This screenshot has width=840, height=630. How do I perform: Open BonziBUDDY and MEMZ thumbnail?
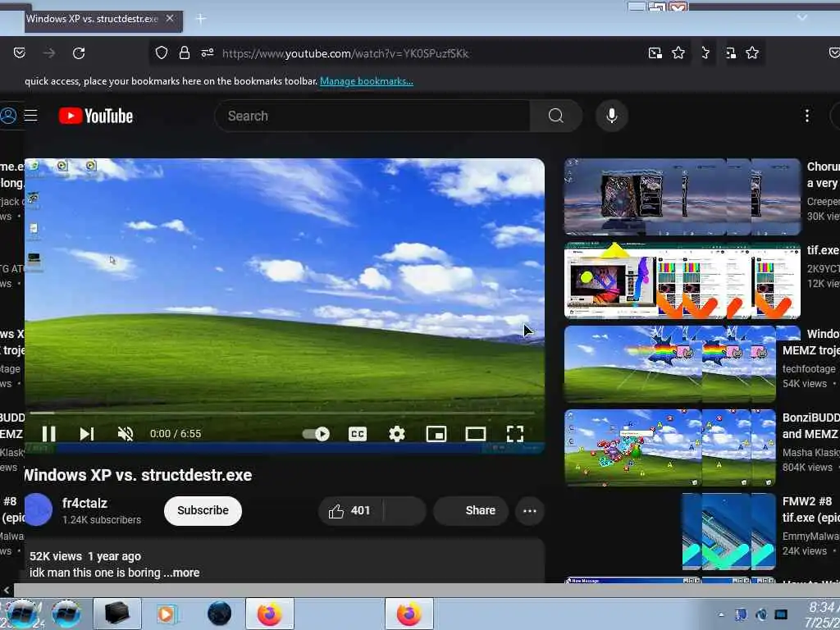(670, 447)
